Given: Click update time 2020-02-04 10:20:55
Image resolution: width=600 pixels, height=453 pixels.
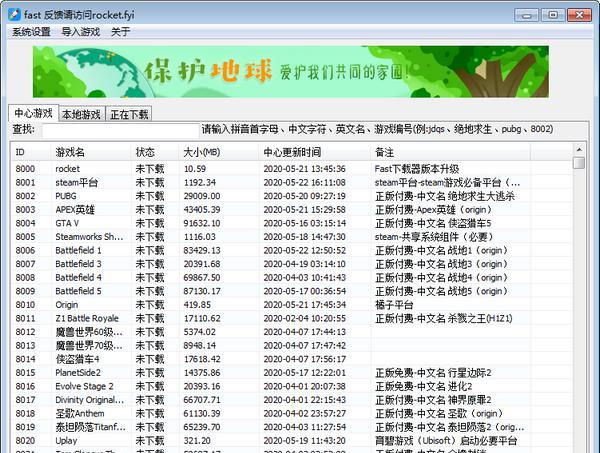Looking at the screenshot, I should tap(305, 318).
